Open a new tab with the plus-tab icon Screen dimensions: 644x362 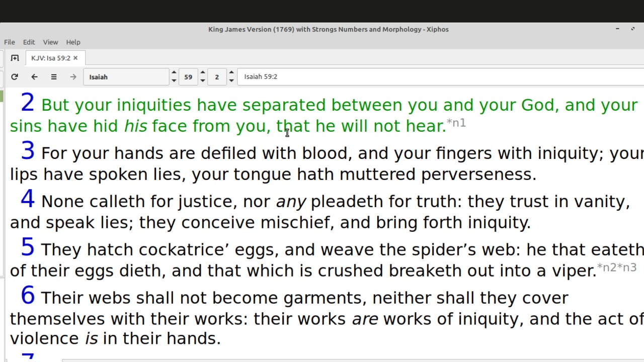click(x=15, y=58)
